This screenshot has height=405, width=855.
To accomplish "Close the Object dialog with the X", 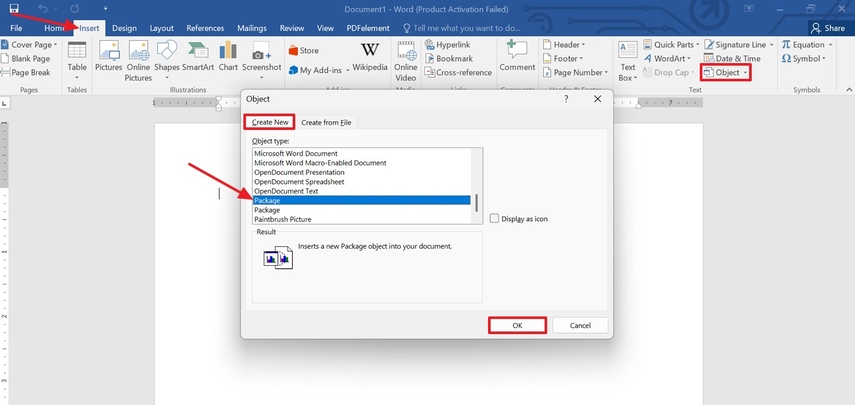I will click(598, 99).
